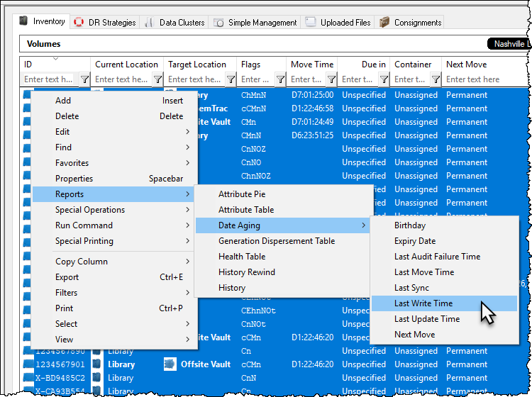This screenshot has width=532, height=397.
Task: Open Properties from the context menu
Action: [x=114, y=179]
